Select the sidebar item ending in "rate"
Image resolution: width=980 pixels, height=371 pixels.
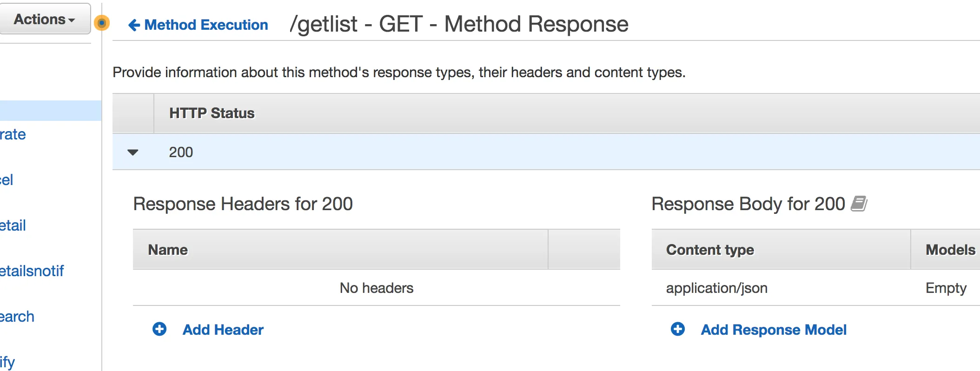(x=13, y=134)
